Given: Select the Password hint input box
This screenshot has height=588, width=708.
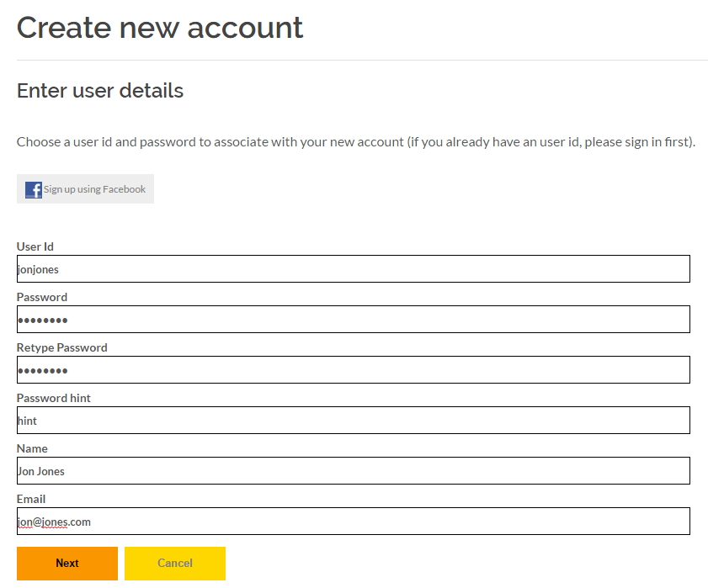Looking at the screenshot, I should pos(353,421).
